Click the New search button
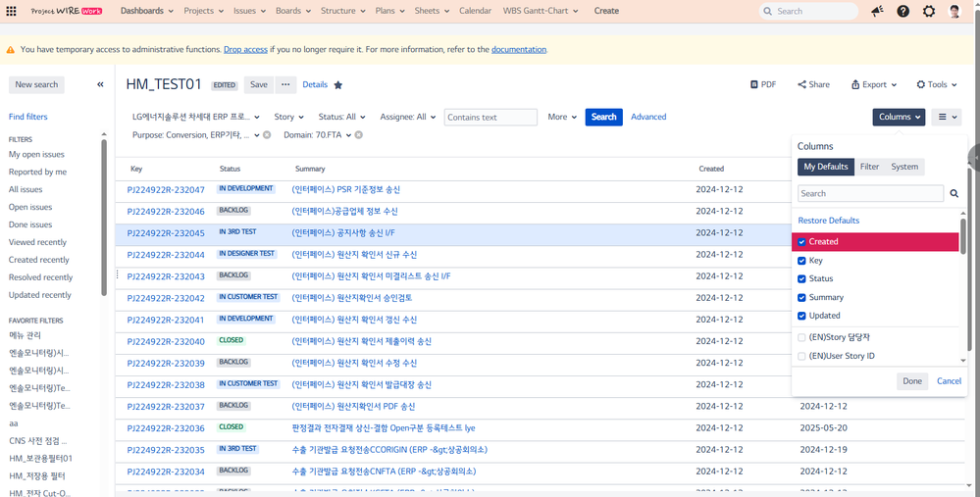 click(x=36, y=84)
